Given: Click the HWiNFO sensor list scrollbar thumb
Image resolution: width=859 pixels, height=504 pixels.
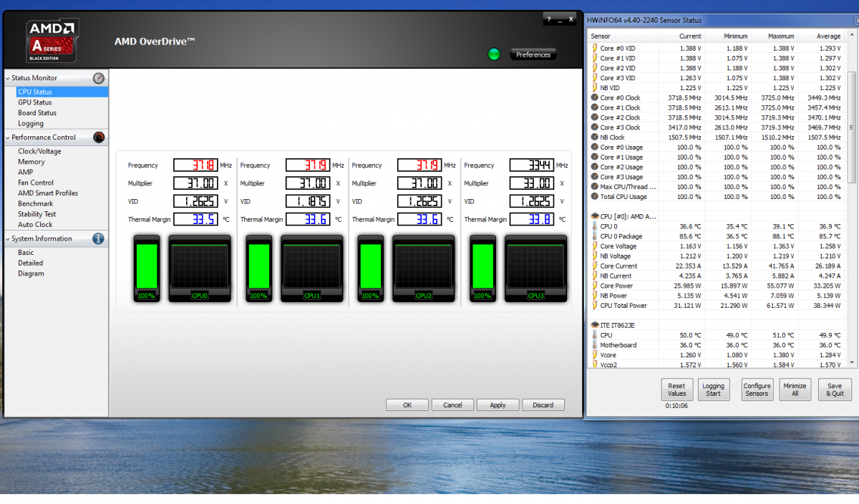Looking at the screenshot, I should coord(851,127).
